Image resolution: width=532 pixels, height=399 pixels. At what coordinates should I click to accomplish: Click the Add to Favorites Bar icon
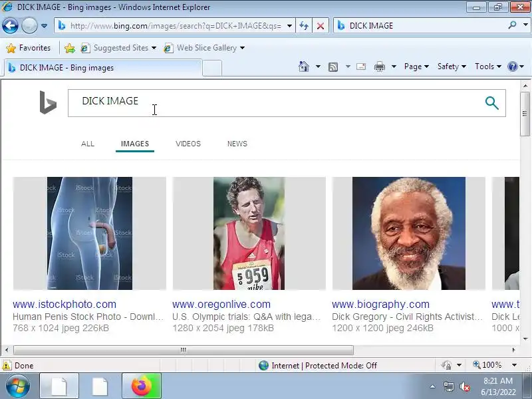70,48
